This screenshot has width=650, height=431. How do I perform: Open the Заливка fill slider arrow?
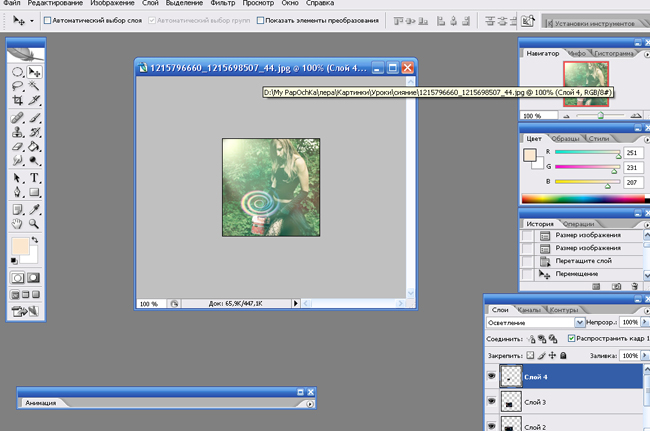(645, 355)
